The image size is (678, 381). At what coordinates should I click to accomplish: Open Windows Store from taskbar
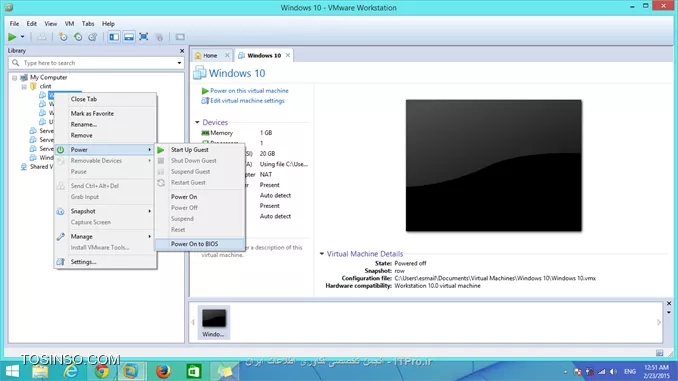point(193,371)
